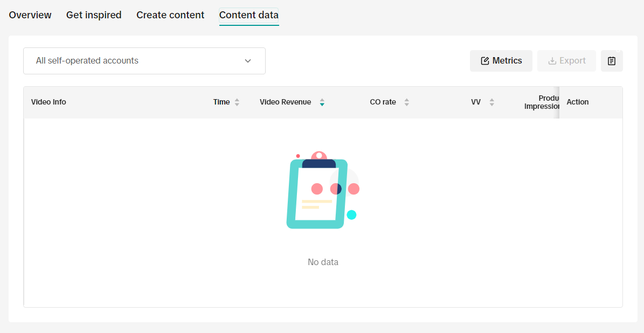Click the Video Info column header
The image size is (644, 333).
[x=49, y=102]
